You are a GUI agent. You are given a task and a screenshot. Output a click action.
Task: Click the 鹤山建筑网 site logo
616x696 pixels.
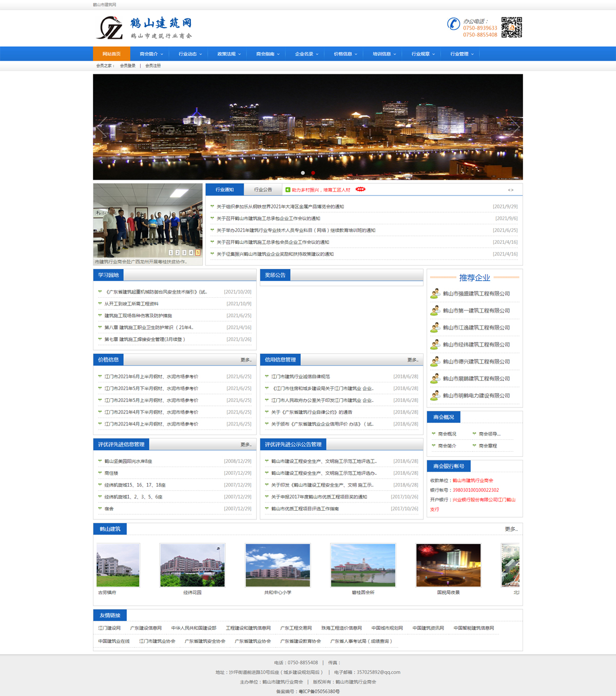click(x=144, y=28)
